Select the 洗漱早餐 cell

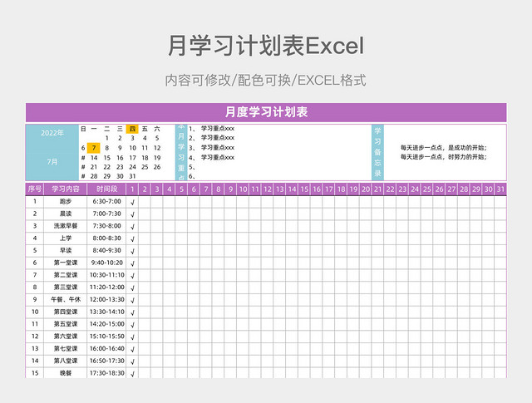click(66, 226)
